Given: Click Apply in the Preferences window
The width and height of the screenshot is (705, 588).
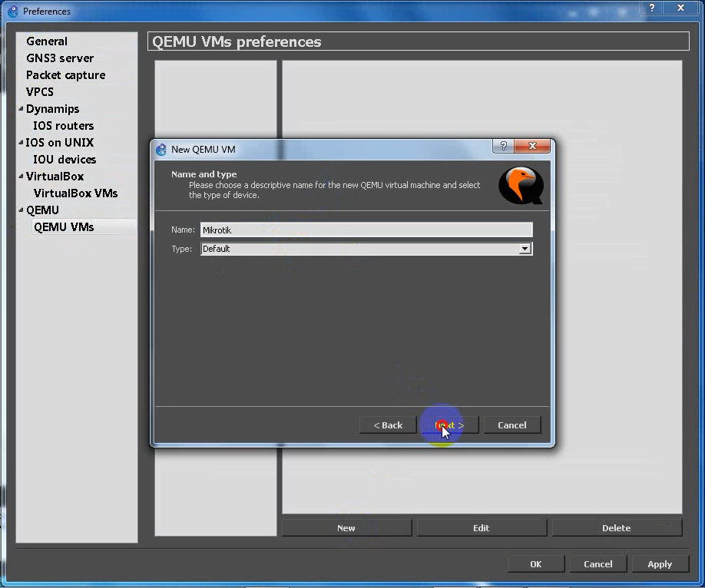Looking at the screenshot, I should point(660,563).
